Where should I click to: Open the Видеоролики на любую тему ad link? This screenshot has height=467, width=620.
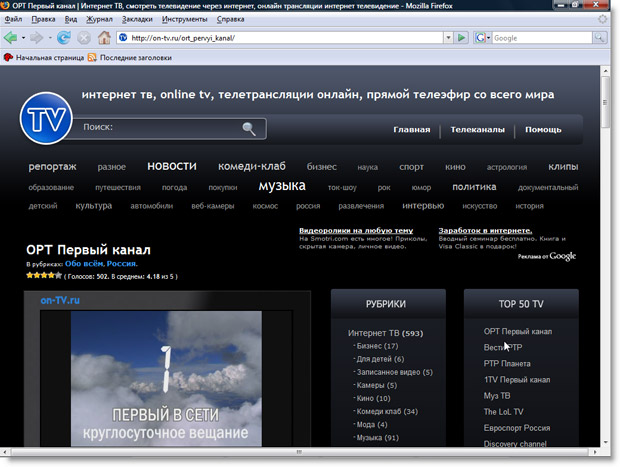356,231
